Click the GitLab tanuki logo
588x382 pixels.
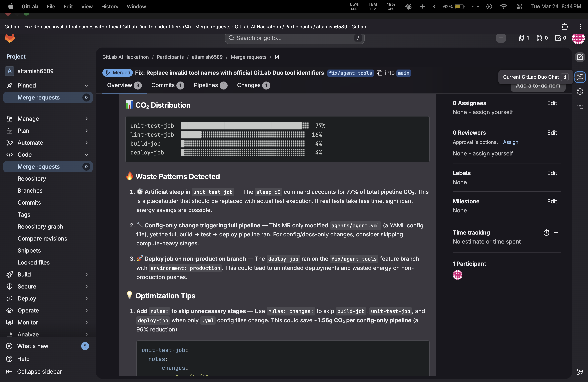(10, 38)
